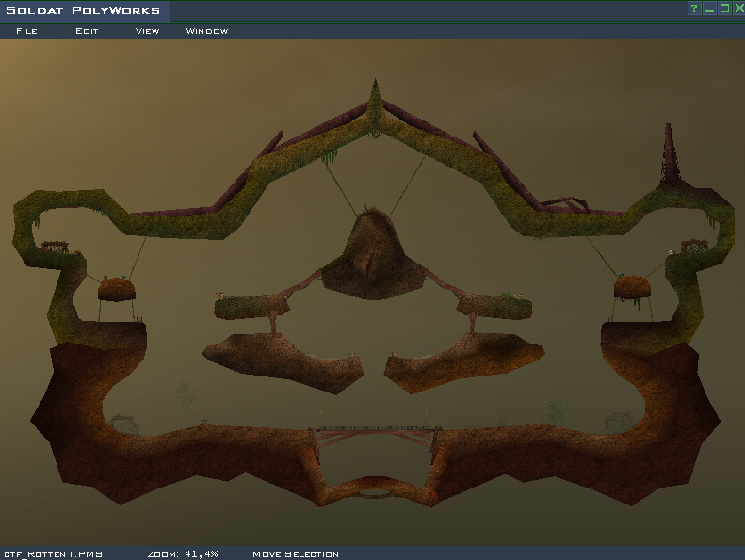Click the Zoom 41,4% status indicator
745x560 pixels.
(x=183, y=554)
